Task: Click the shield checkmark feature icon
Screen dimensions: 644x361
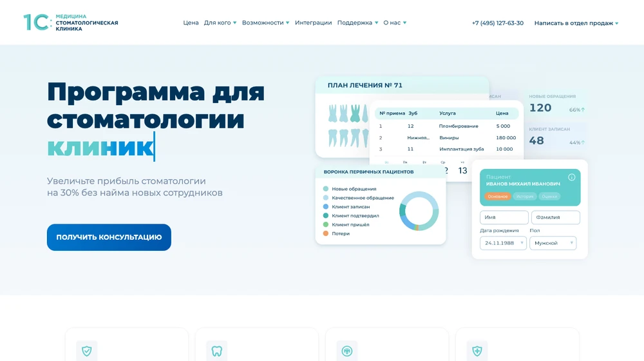Action: point(87,351)
